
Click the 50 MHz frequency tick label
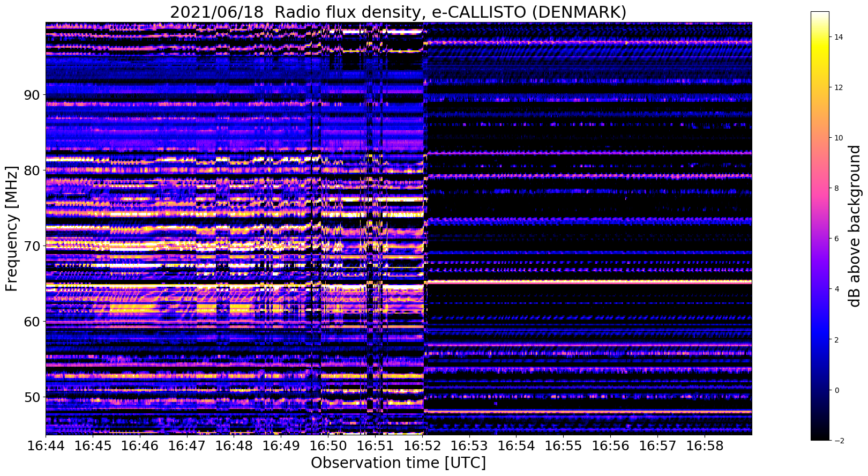click(31, 397)
